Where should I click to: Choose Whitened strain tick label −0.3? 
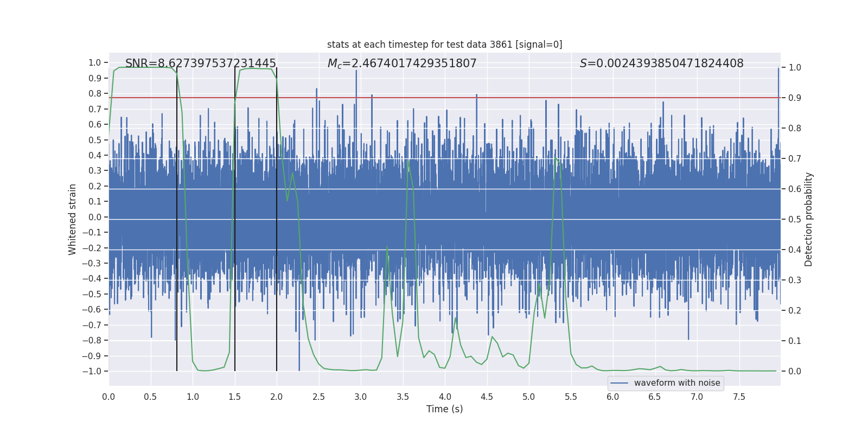tap(92, 263)
